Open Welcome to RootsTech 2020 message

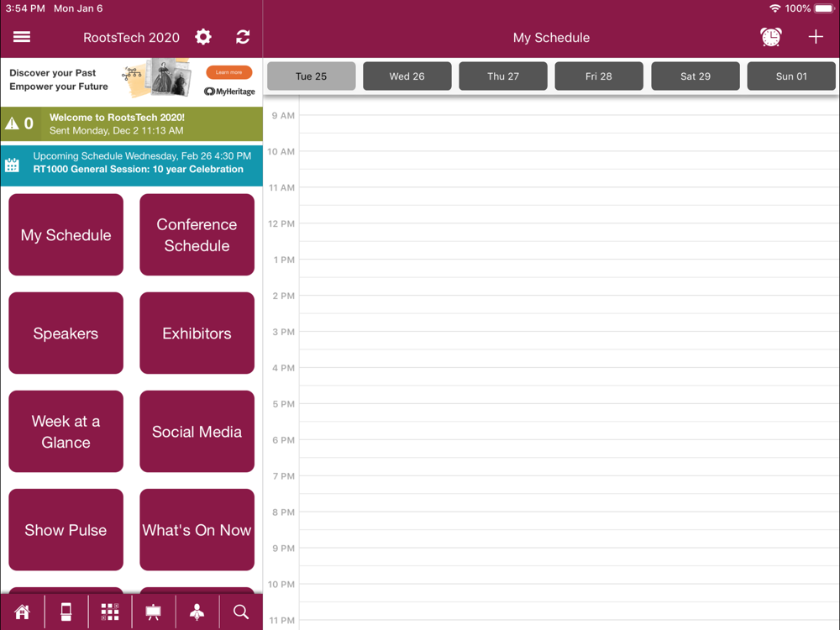(x=132, y=123)
